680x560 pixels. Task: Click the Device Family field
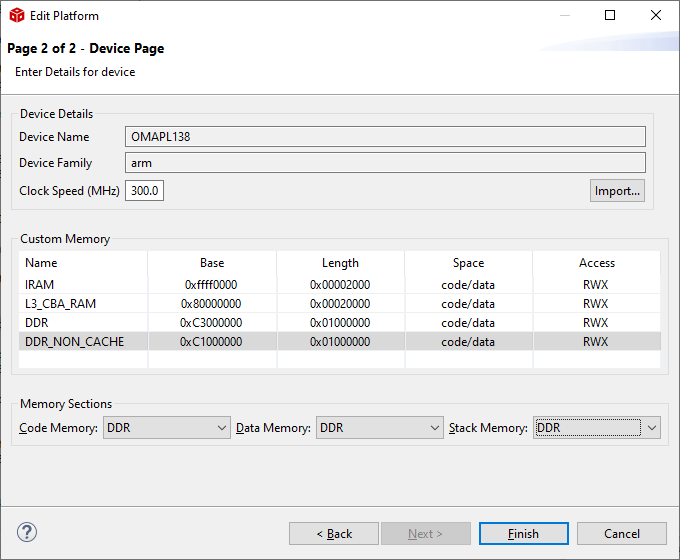[x=385, y=163]
